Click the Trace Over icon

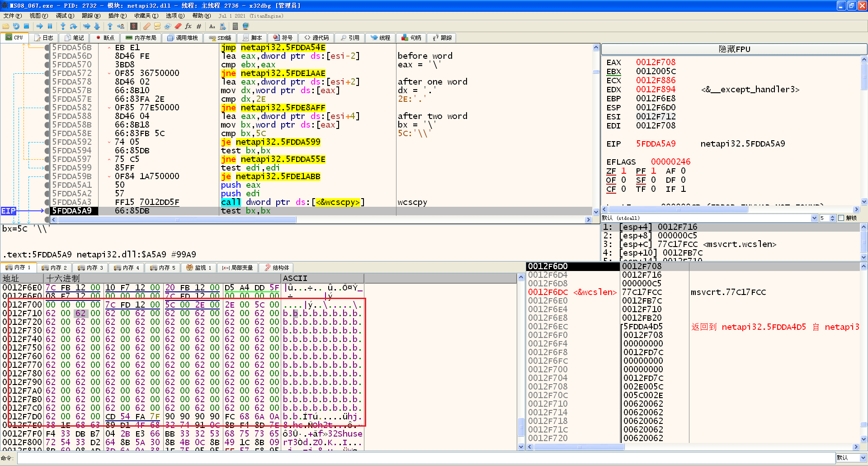(x=97, y=26)
